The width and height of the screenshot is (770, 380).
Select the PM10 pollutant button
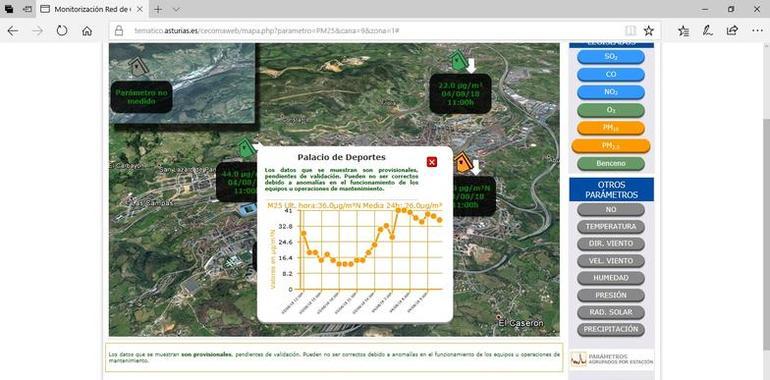[611, 128]
